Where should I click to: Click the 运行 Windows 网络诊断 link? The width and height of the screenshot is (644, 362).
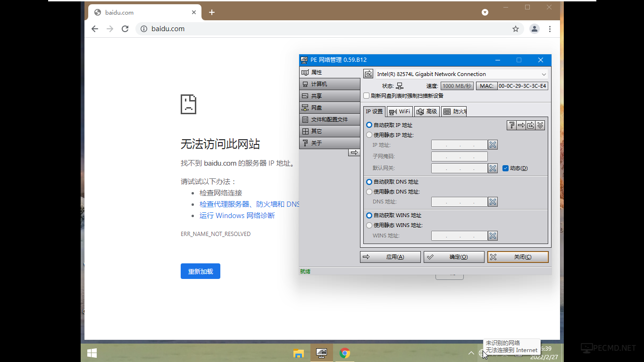(x=237, y=216)
